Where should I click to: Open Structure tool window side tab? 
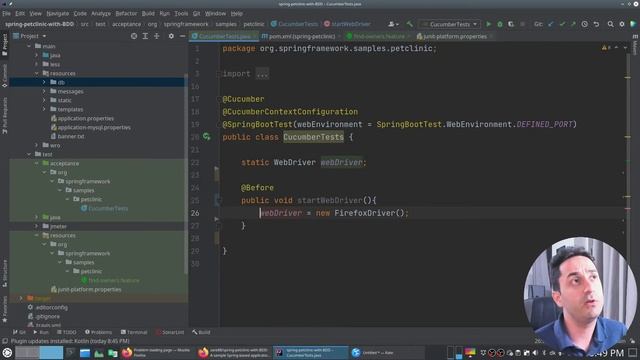[4, 273]
